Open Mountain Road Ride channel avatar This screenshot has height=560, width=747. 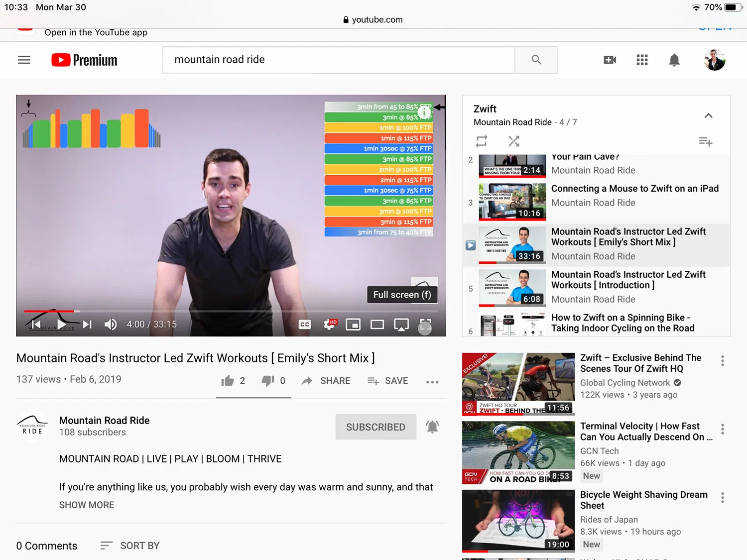tap(32, 426)
